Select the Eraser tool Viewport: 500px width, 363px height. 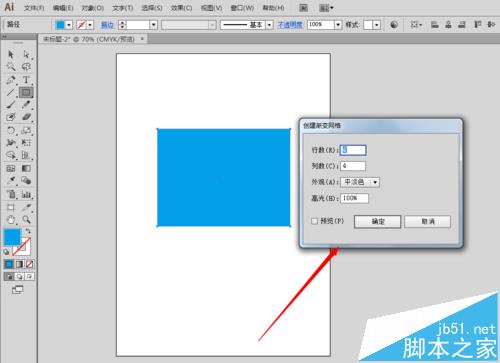(x=26, y=117)
